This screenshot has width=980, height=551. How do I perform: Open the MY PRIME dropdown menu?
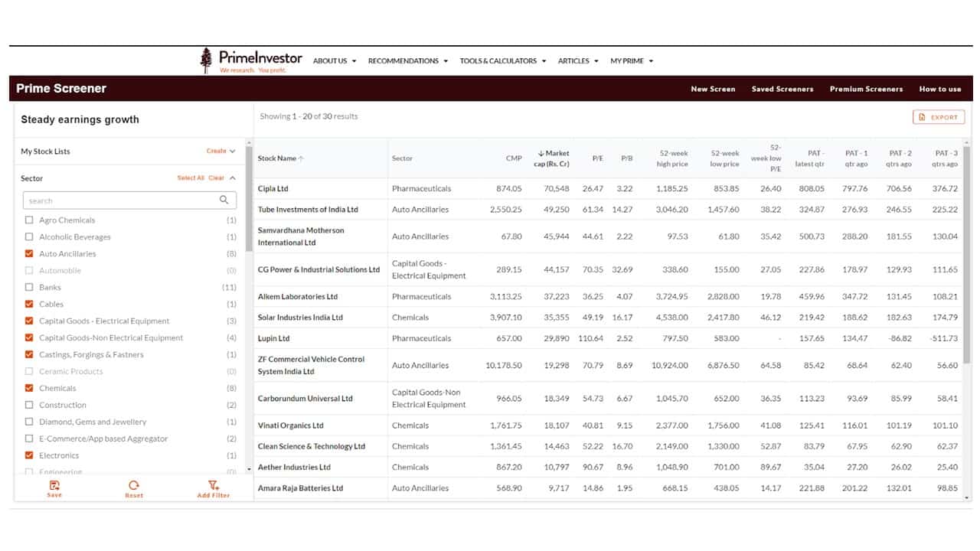point(632,61)
